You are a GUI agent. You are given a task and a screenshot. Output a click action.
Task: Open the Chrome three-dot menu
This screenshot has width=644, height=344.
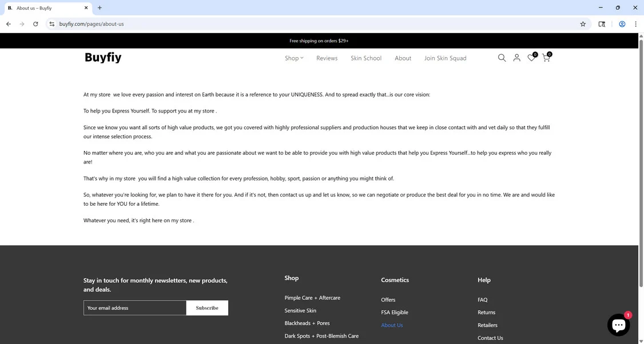(635, 24)
